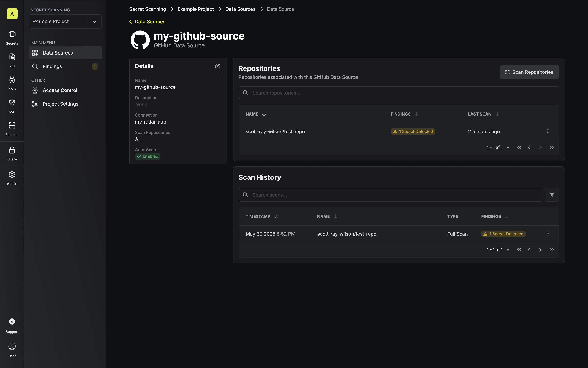Screen dimensions: 588x368
Task: Click scott-ray-wilson/test-repo in Repositories table
Action: 275,131
